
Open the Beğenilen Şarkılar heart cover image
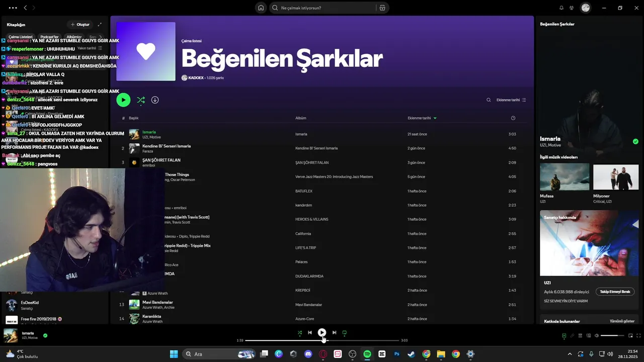point(146,51)
